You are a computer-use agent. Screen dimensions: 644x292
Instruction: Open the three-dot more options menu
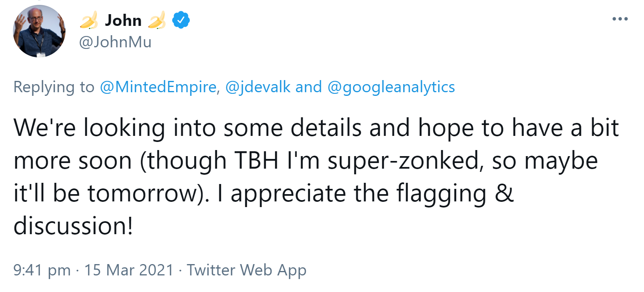[620, 19]
